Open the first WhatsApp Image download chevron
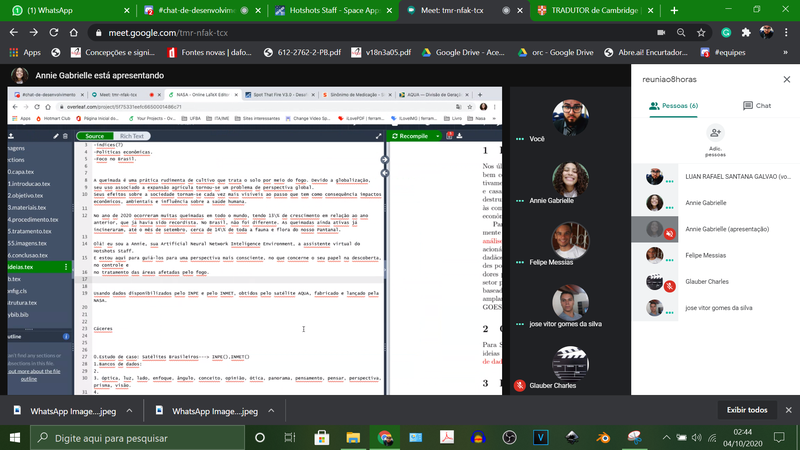 [130, 411]
